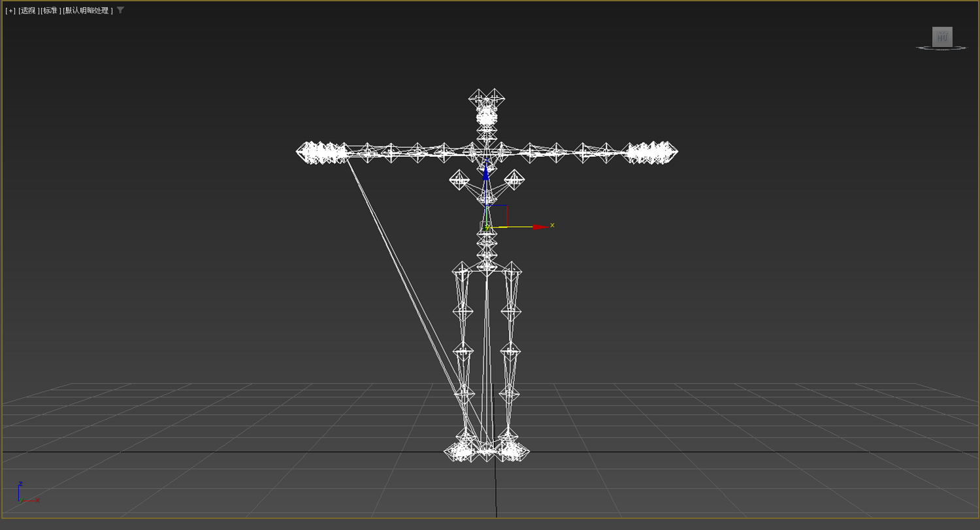The height and width of the screenshot is (530, 980).
Task: Select the diamond helper left of chest
Action: click(459, 180)
